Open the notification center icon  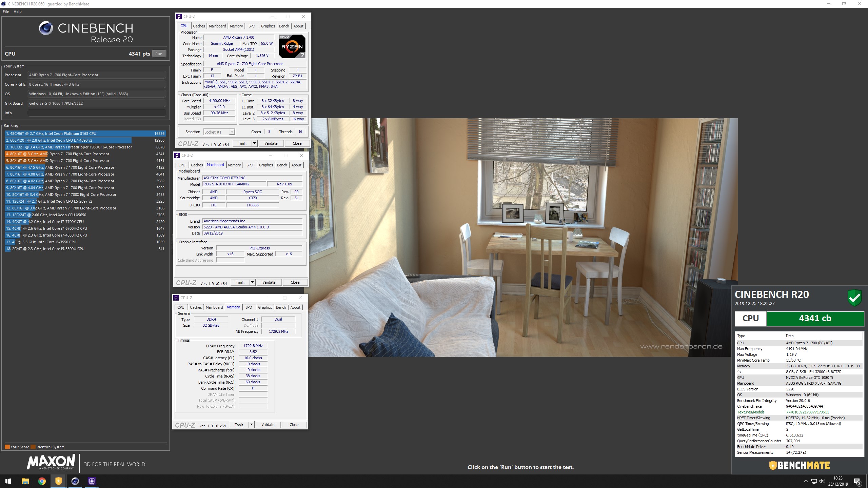857,481
